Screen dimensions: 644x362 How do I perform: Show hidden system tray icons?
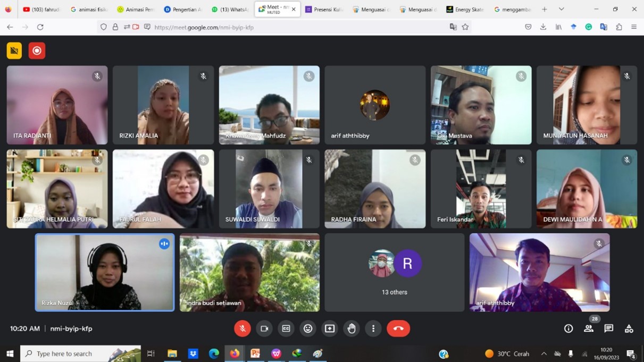(x=543, y=353)
